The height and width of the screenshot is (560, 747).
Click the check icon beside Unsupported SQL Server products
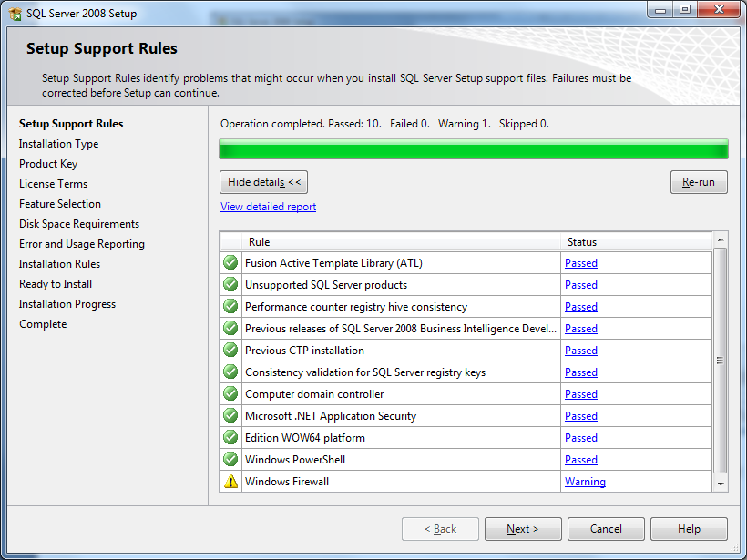click(230, 284)
